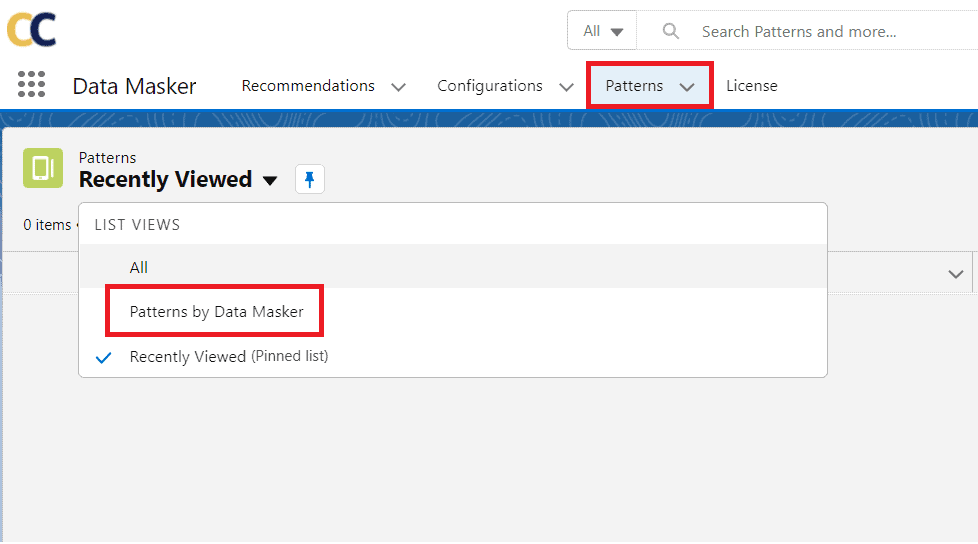Open the App Launcher dots grid
The image size is (978, 544).
32,85
